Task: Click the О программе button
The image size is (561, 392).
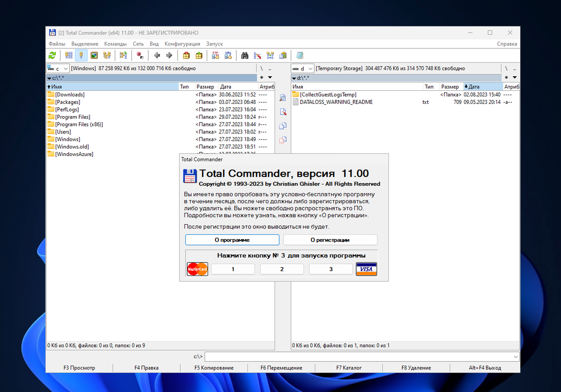Action: [232, 240]
